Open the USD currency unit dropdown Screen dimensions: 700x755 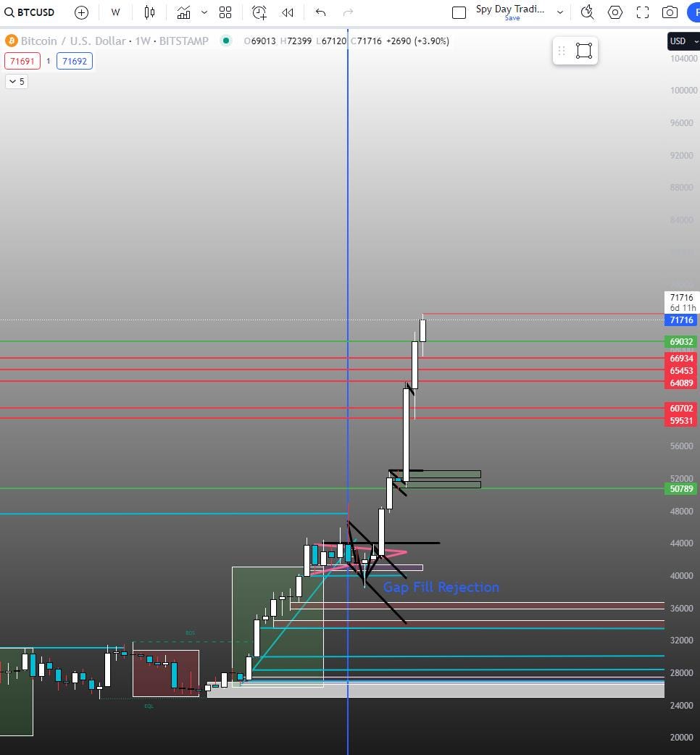pyautogui.click(x=681, y=41)
